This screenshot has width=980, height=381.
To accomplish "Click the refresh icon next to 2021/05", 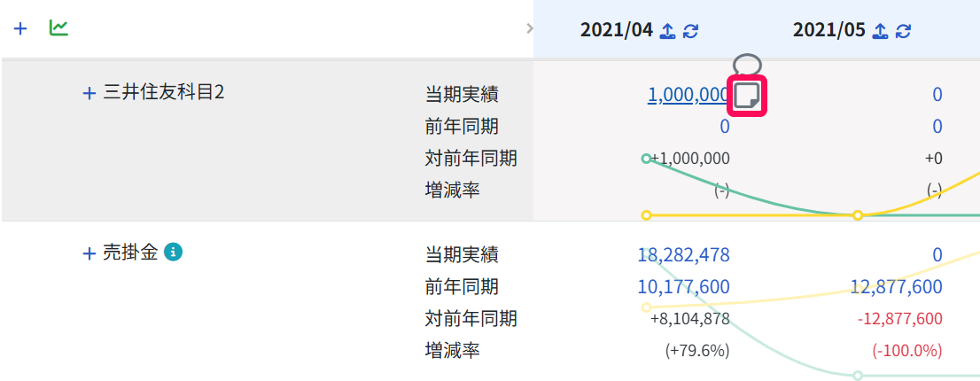I will tap(903, 31).
